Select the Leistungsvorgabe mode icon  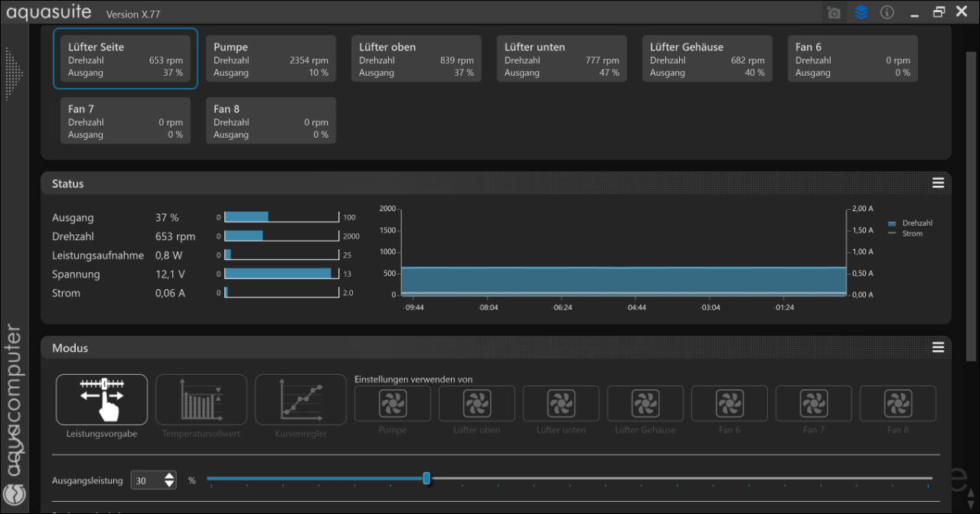point(102,399)
